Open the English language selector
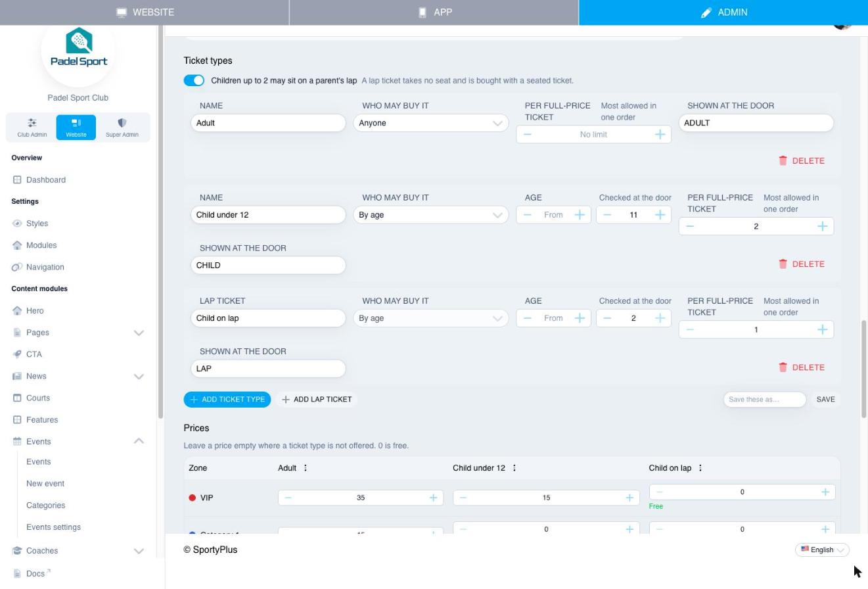The width and height of the screenshot is (868, 589). point(822,550)
